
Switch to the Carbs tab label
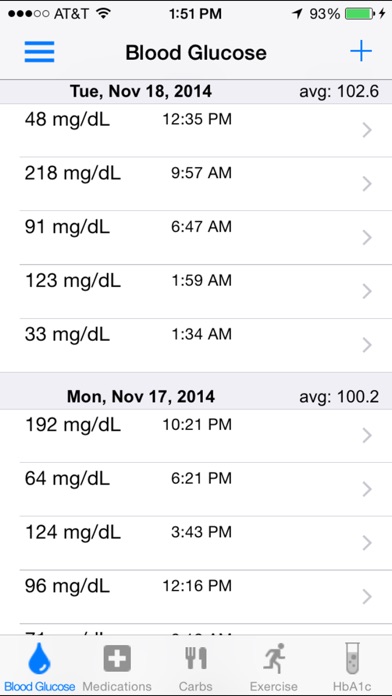tap(196, 686)
